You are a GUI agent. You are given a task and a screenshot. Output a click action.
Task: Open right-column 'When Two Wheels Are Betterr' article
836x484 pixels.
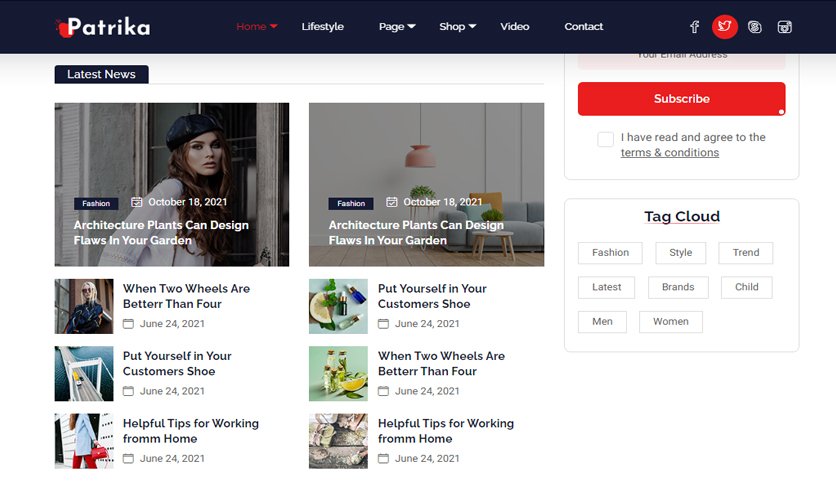(x=441, y=364)
